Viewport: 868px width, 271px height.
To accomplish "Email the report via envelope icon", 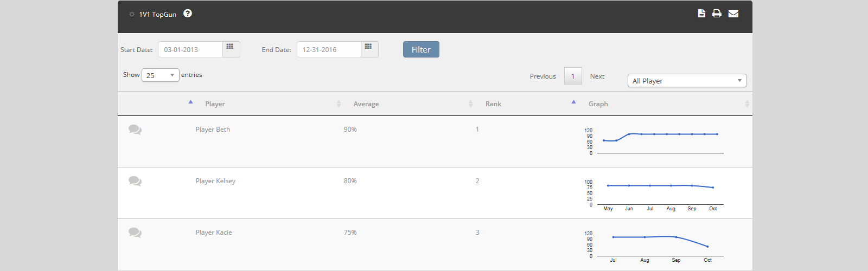I will pos(733,14).
